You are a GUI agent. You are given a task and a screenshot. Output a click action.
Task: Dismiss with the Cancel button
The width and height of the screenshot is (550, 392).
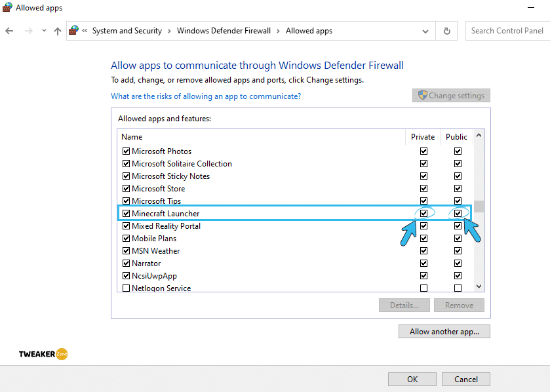[466, 380]
